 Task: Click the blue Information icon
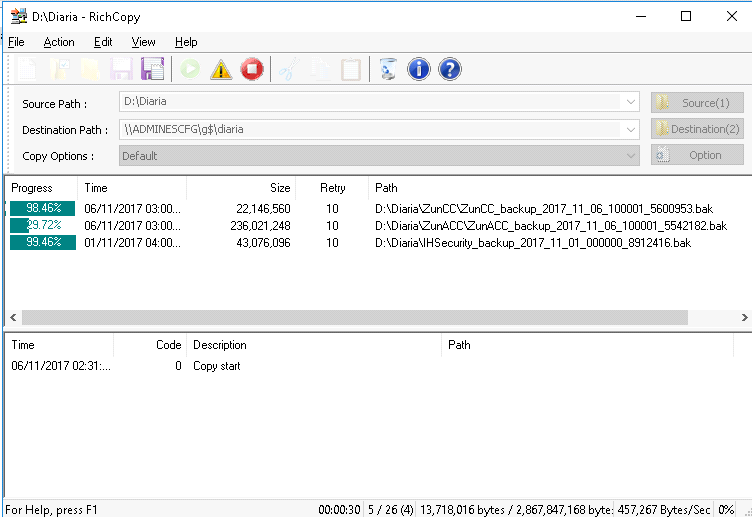click(419, 69)
